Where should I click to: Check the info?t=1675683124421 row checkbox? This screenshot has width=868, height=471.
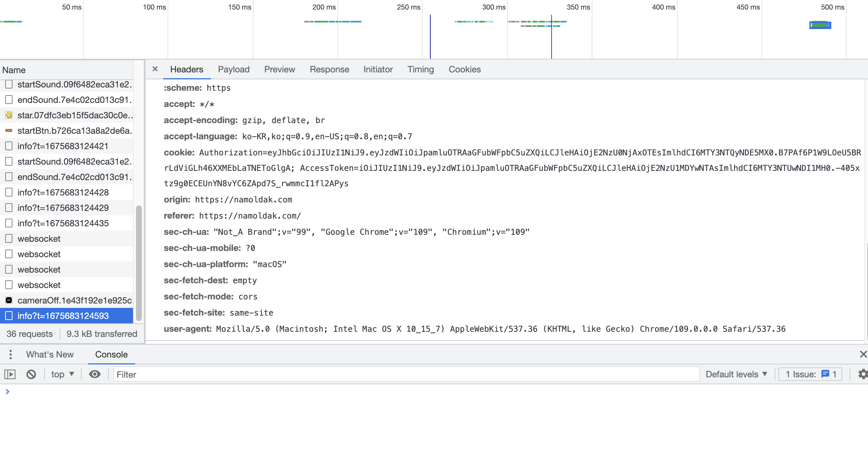click(9, 146)
